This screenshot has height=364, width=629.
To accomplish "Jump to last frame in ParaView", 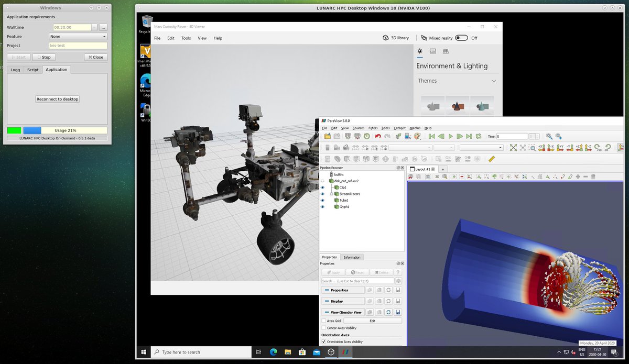I will (x=469, y=136).
